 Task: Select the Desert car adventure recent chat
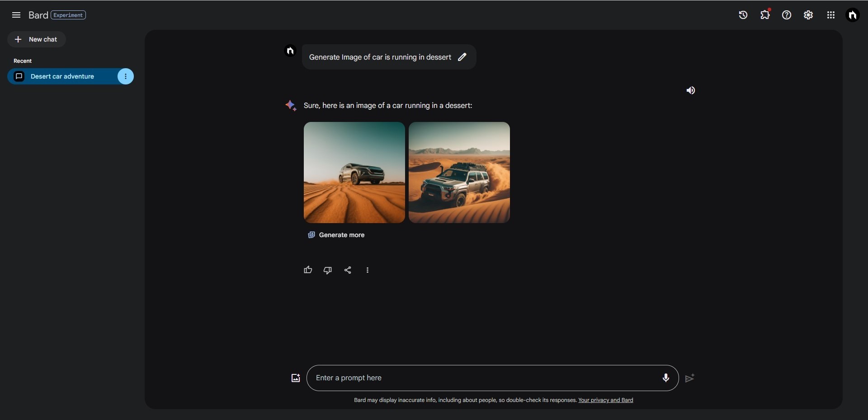[x=62, y=76]
